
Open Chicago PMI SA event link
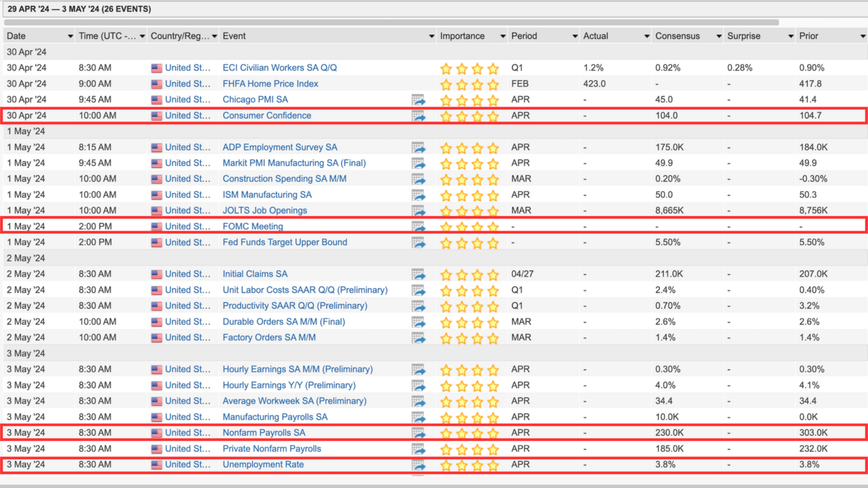[255, 99]
